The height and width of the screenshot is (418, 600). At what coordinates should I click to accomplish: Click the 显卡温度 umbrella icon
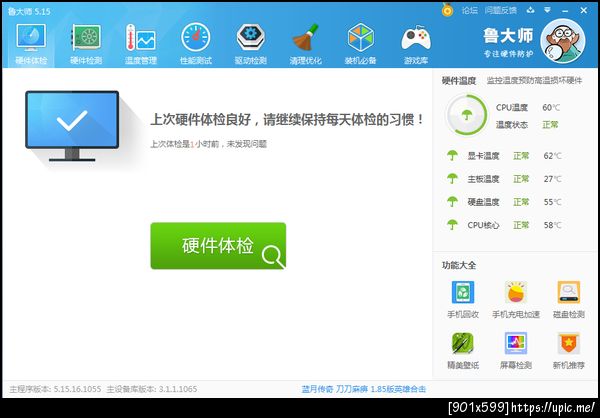pyautogui.click(x=452, y=155)
